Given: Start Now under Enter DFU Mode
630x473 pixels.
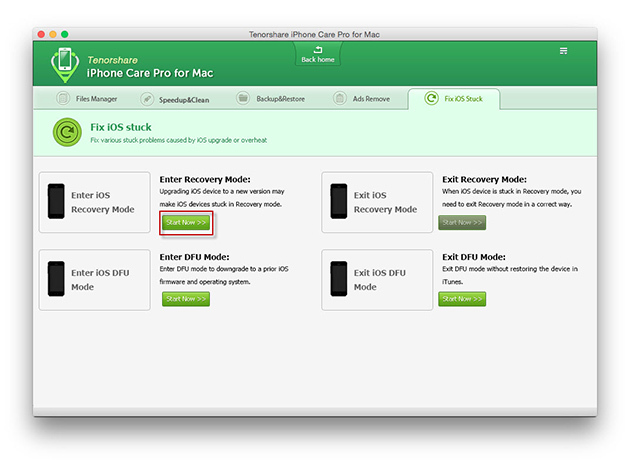Looking at the screenshot, I should (x=186, y=299).
